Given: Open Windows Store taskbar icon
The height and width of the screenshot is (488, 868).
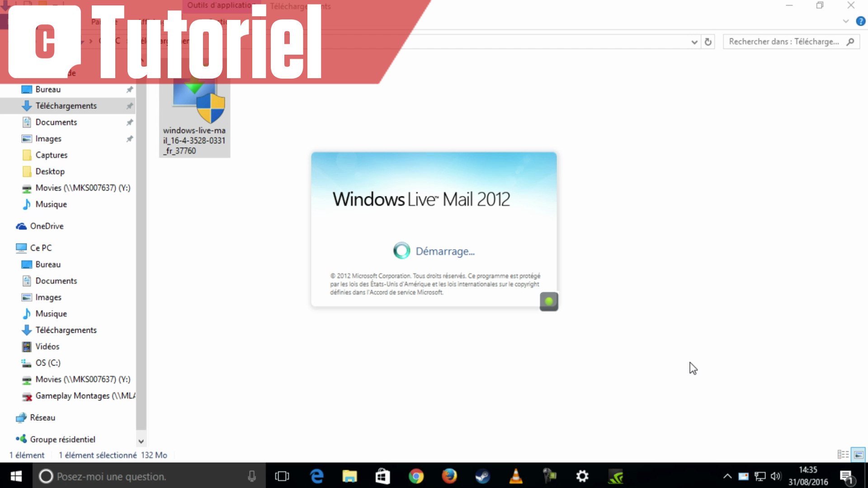Looking at the screenshot, I should [x=382, y=476].
